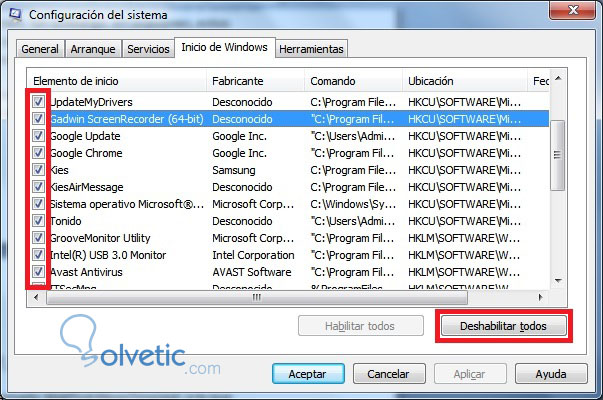Sort by Elemento de inicio column header

pos(117,81)
